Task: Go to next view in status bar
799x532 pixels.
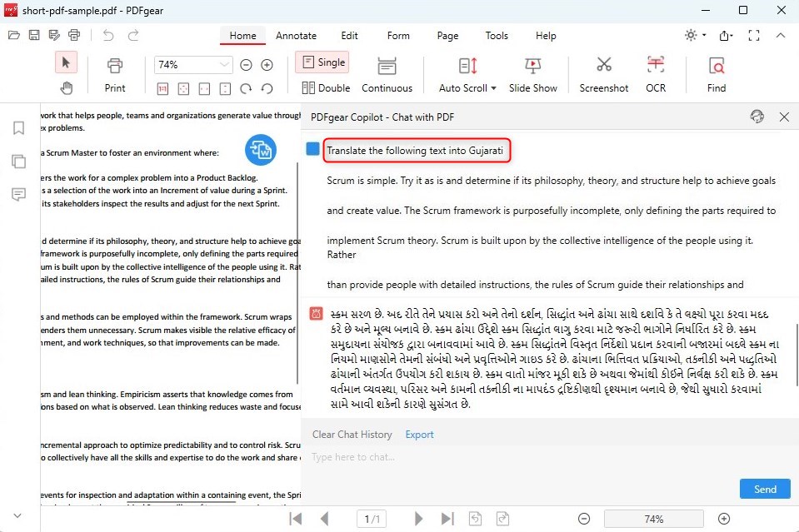Action: pos(502,519)
